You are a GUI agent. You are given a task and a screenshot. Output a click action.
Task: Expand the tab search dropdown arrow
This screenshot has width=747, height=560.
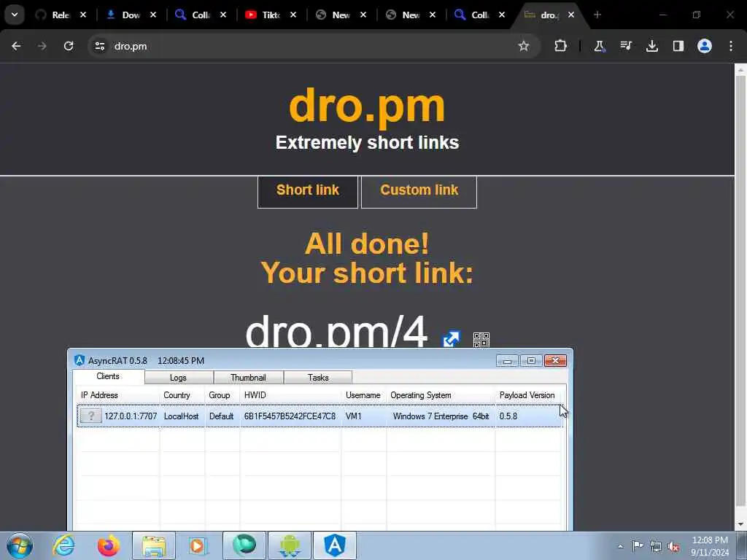pos(15,15)
